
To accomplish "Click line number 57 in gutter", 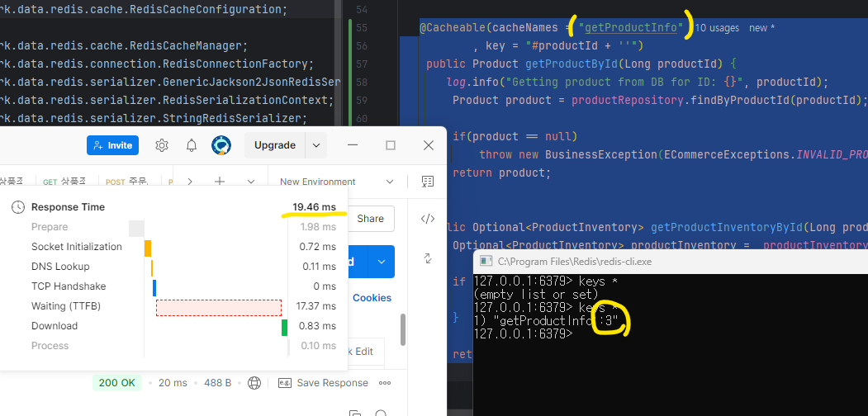I will 362,64.
